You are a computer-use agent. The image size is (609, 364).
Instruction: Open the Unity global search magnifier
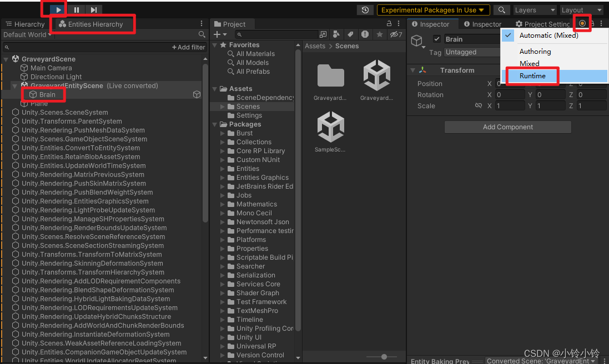click(x=502, y=10)
